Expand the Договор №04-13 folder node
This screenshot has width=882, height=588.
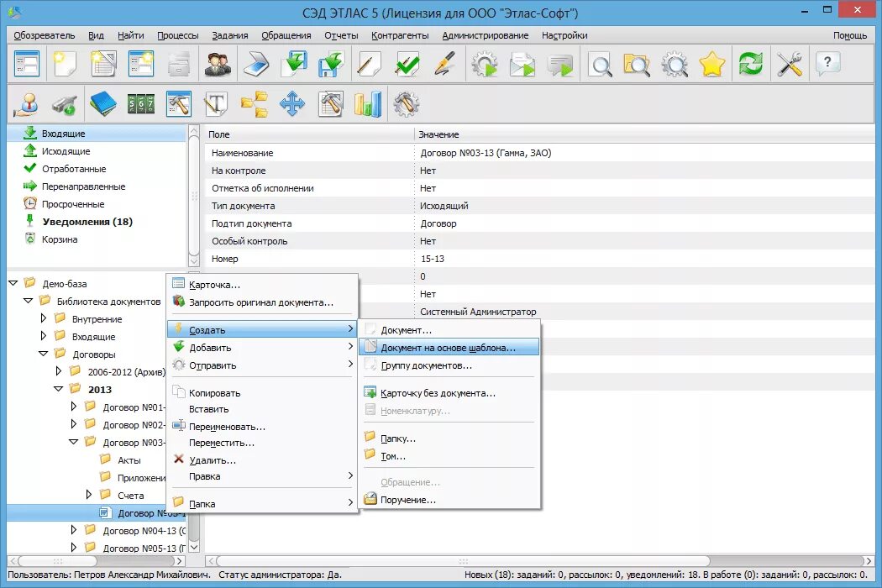(74, 530)
